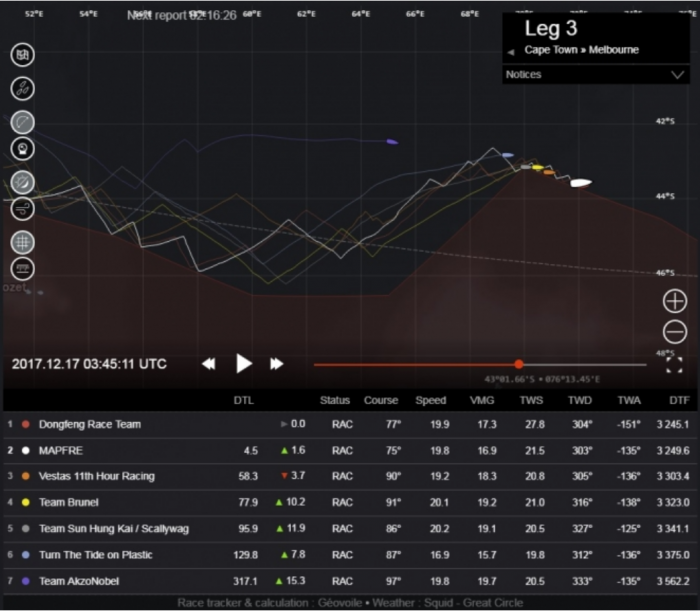
Task: Click Dongfeng Race Team red color dot
Action: coord(26,424)
